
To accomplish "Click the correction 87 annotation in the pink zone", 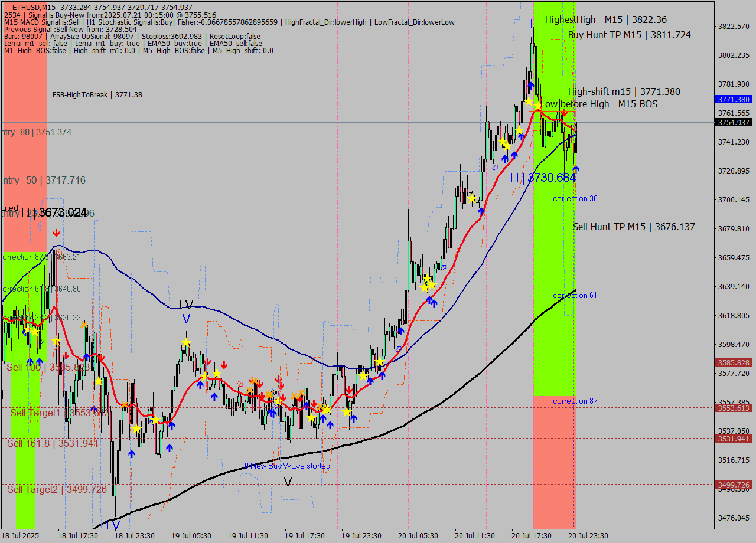I will [575, 401].
